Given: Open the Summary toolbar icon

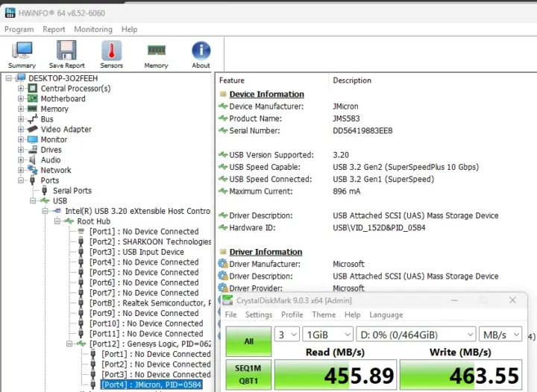Looking at the screenshot, I should coord(22,51).
